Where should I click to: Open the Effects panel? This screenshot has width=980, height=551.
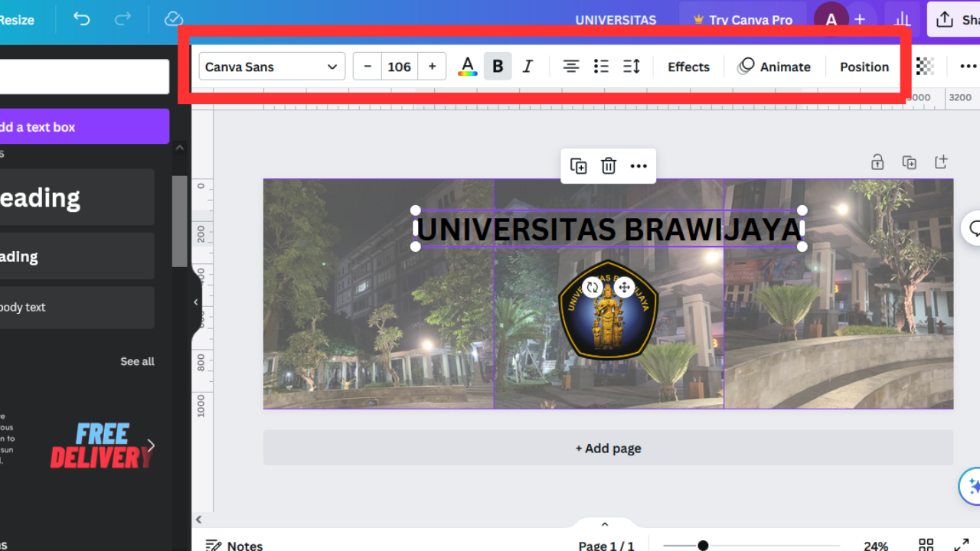pyautogui.click(x=688, y=67)
